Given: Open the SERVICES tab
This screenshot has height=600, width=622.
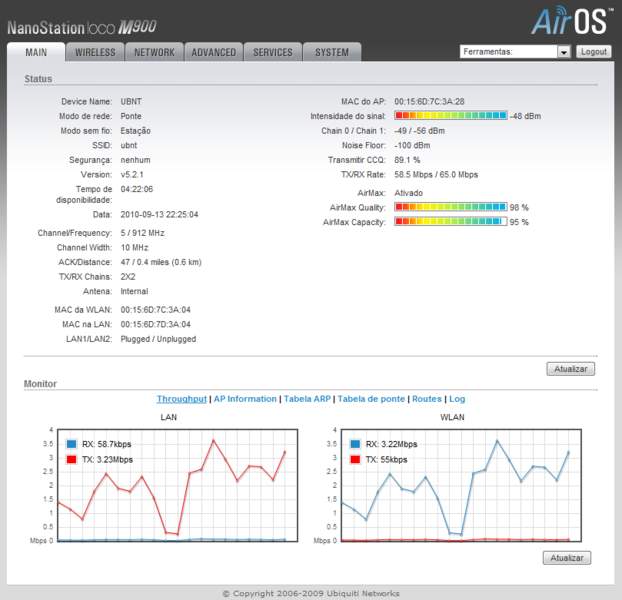Looking at the screenshot, I should click(273, 52).
